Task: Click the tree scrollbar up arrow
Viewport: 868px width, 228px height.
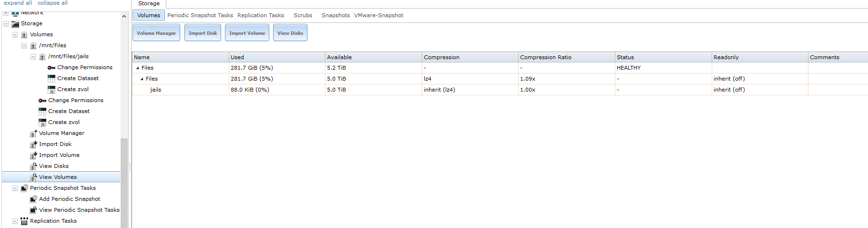Action: tap(124, 16)
